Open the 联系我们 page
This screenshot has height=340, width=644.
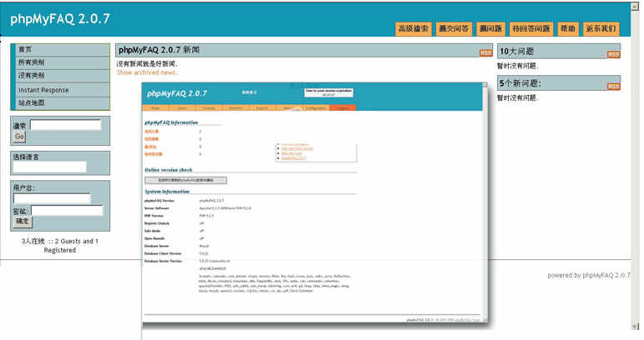pos(601,28)
